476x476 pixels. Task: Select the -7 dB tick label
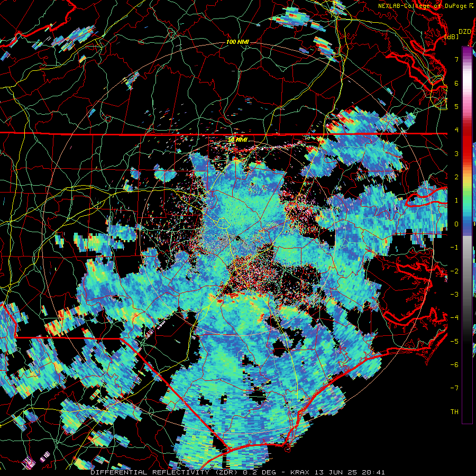tap(454, 388)
